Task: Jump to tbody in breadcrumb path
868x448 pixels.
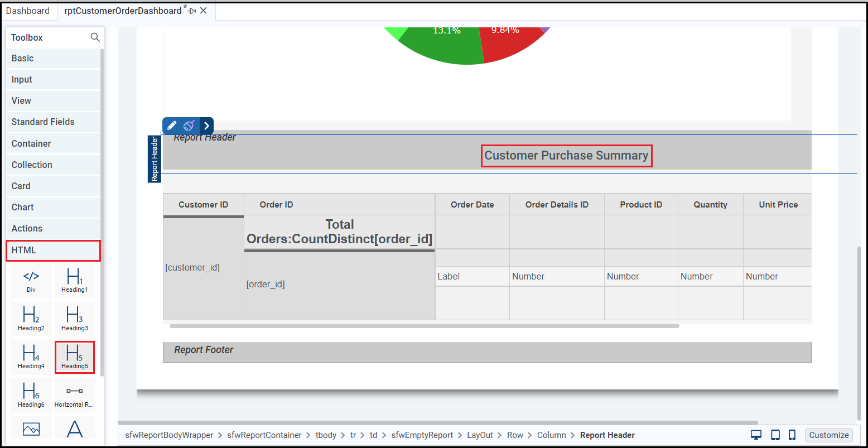Action: [326, 435]
